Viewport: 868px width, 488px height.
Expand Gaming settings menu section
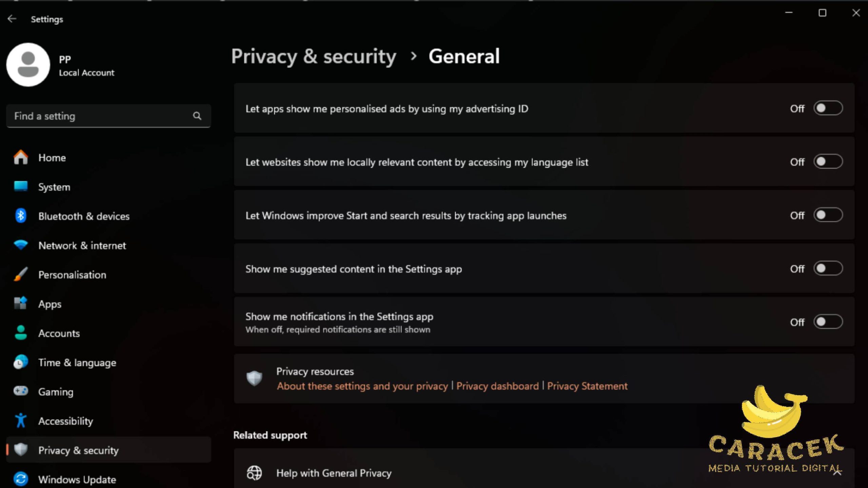(x=56, y=391)
